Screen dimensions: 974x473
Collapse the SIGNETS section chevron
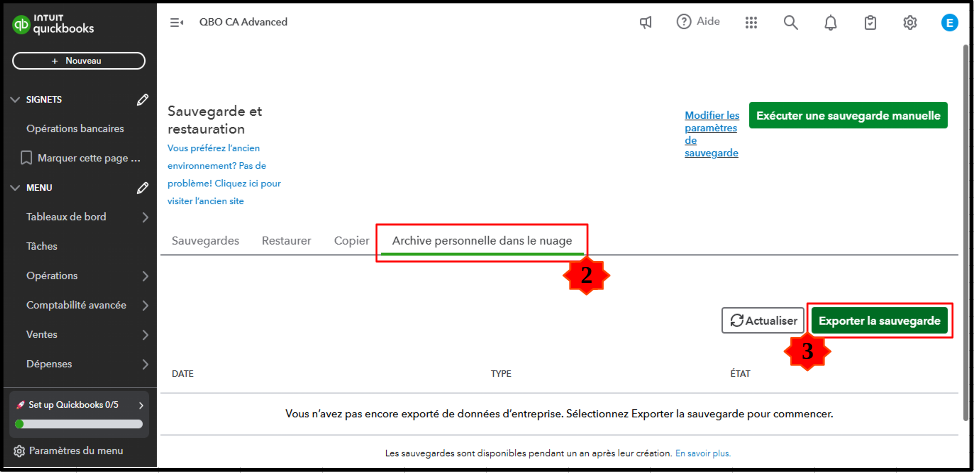pos(15,100)
